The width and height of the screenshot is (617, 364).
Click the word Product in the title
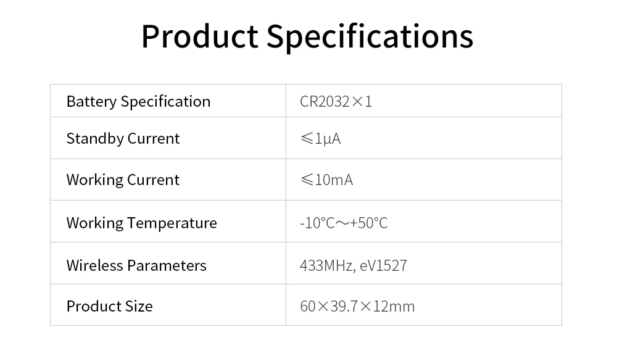200,36
